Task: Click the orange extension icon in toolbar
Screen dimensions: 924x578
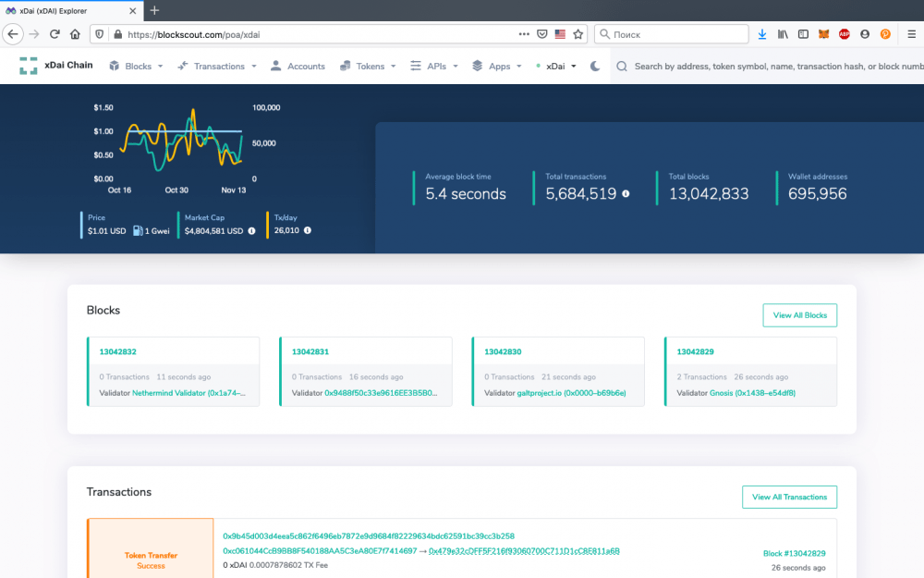Action: click(885, 34)
